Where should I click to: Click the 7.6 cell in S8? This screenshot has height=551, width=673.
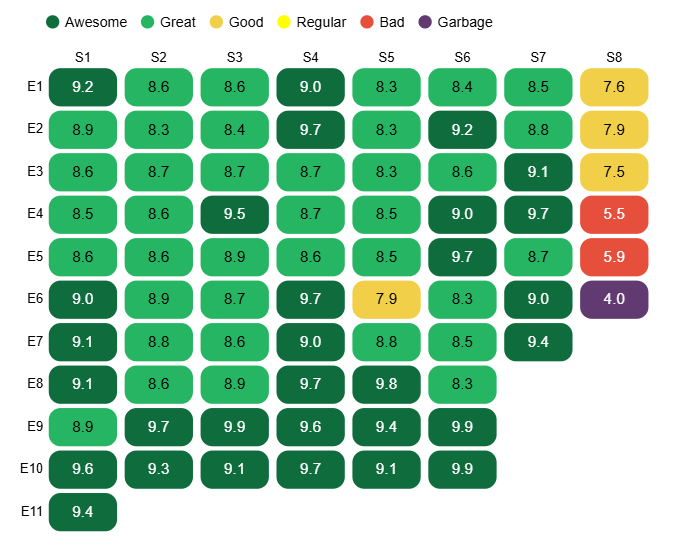614,87
